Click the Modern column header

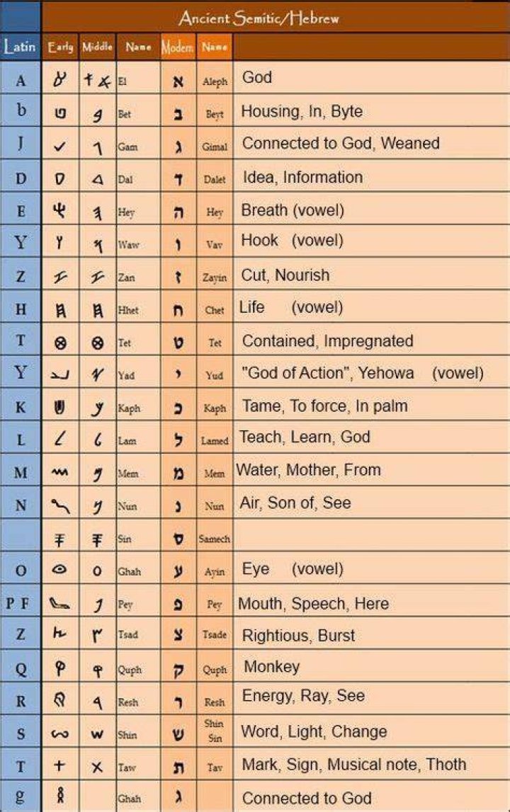point(178,47)
